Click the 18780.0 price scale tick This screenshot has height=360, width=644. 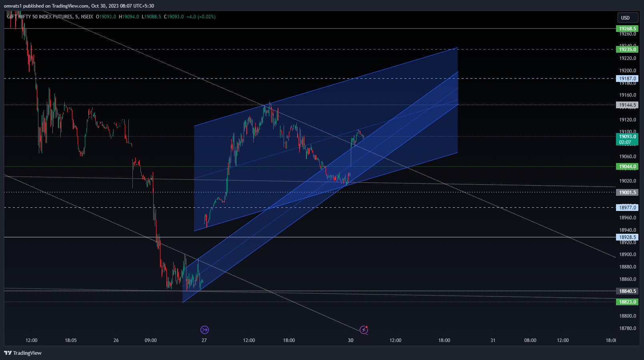(x=628, y=328)
